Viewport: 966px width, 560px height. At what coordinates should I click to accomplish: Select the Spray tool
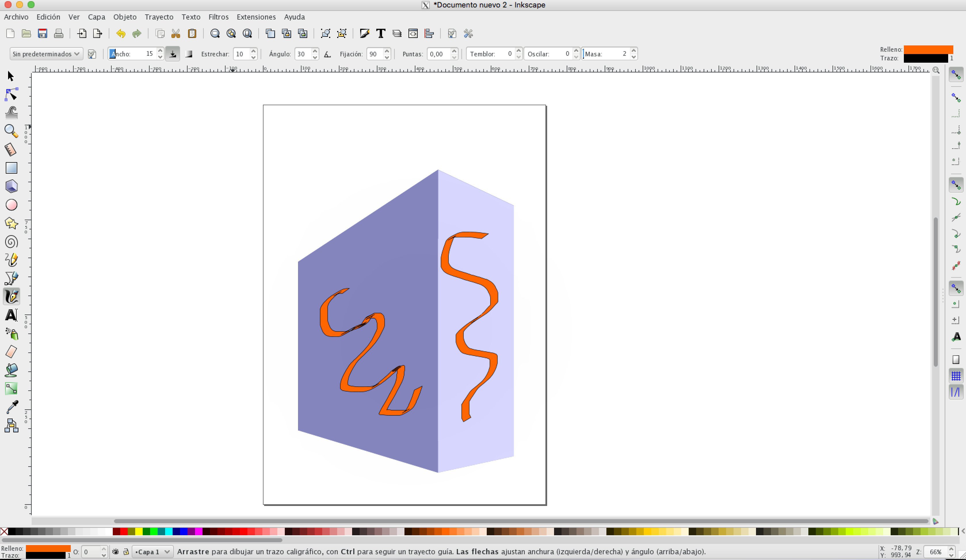pos(11,334)
